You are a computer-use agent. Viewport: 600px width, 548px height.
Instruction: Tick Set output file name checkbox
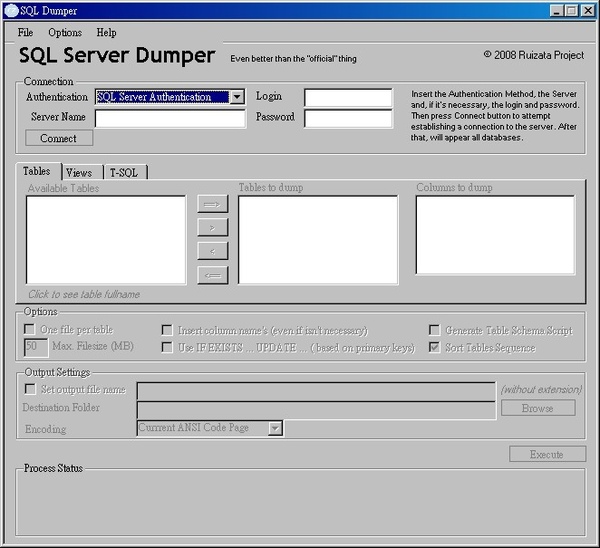point(30,389)
